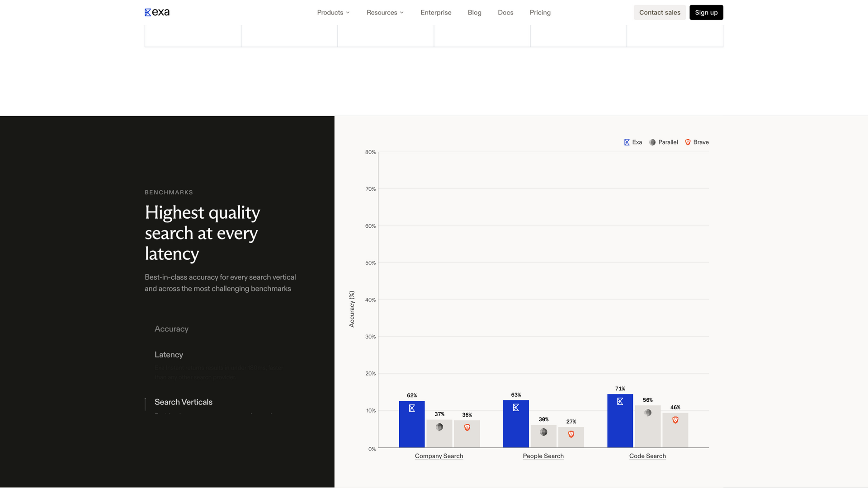
Task: Expand the Resources dropdown menu
Action: [385, 13]
